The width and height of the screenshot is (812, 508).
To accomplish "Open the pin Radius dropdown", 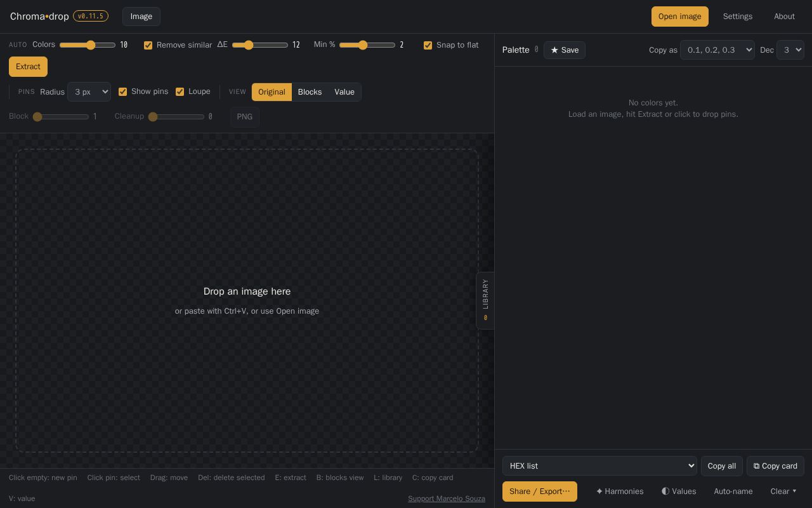I will click(x=89, y=91).
